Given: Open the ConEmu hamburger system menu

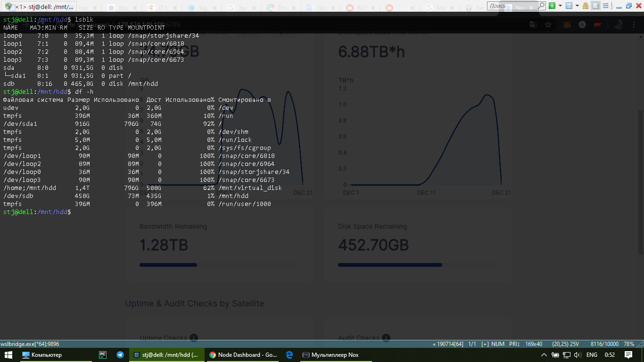Looking at the screenshot, I should point(606,6).
